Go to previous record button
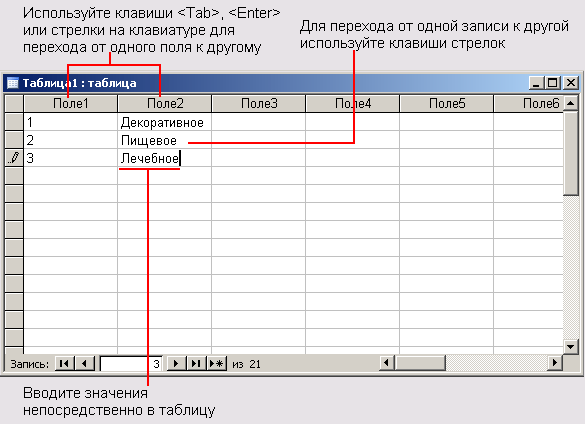 pyautogui.click(x=85, y=363)
